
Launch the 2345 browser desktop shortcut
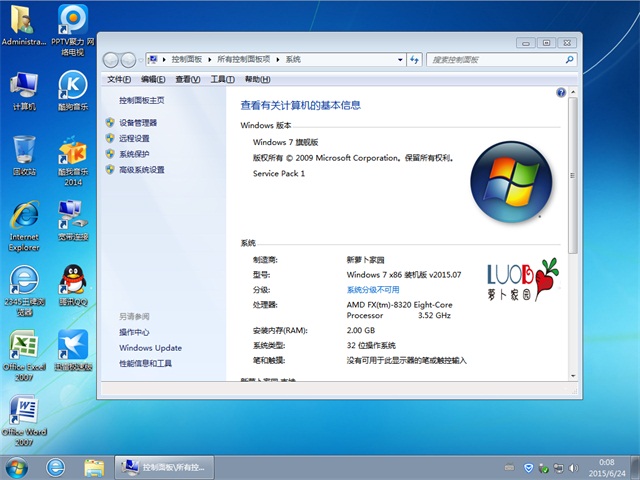pyautogui.click(x=24, y=291)
